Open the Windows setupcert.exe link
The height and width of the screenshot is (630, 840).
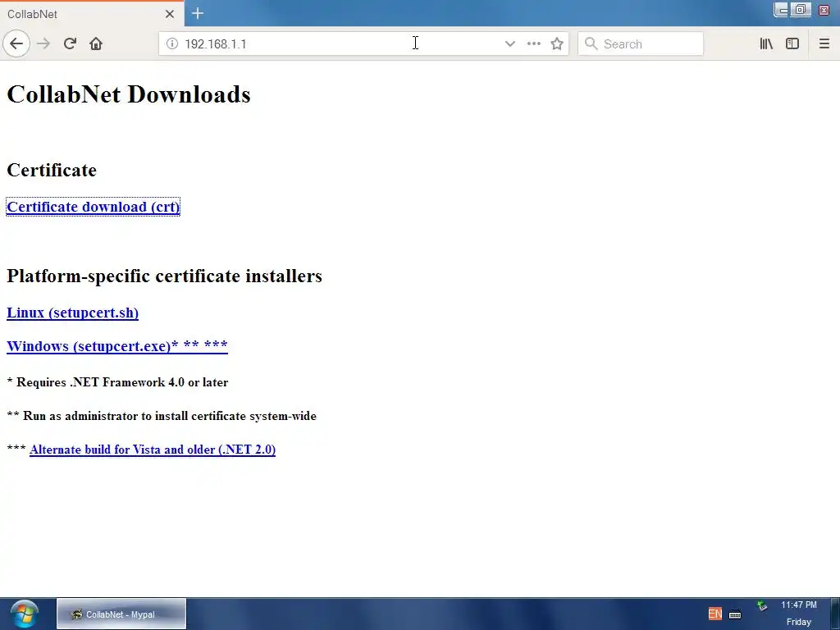[x=117, y=346]
